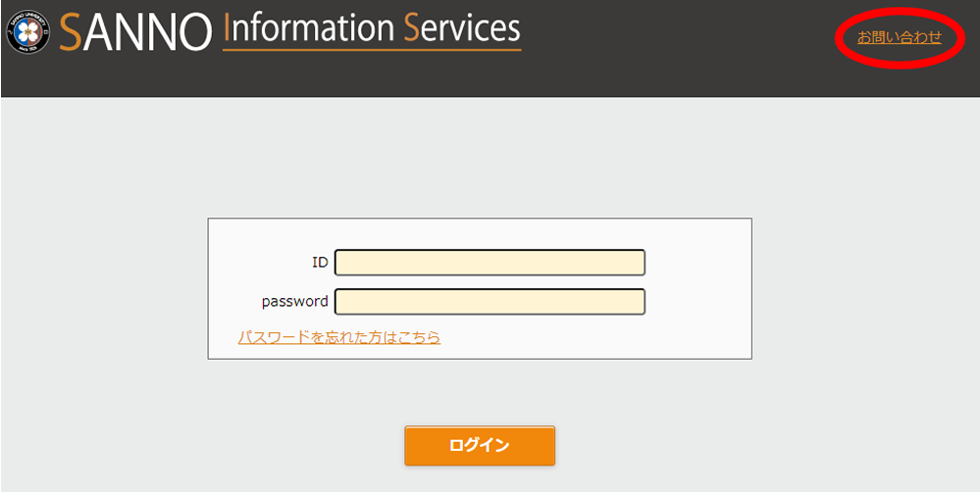Click the password label text
This screenshot has width=980, height=492.
294,302
